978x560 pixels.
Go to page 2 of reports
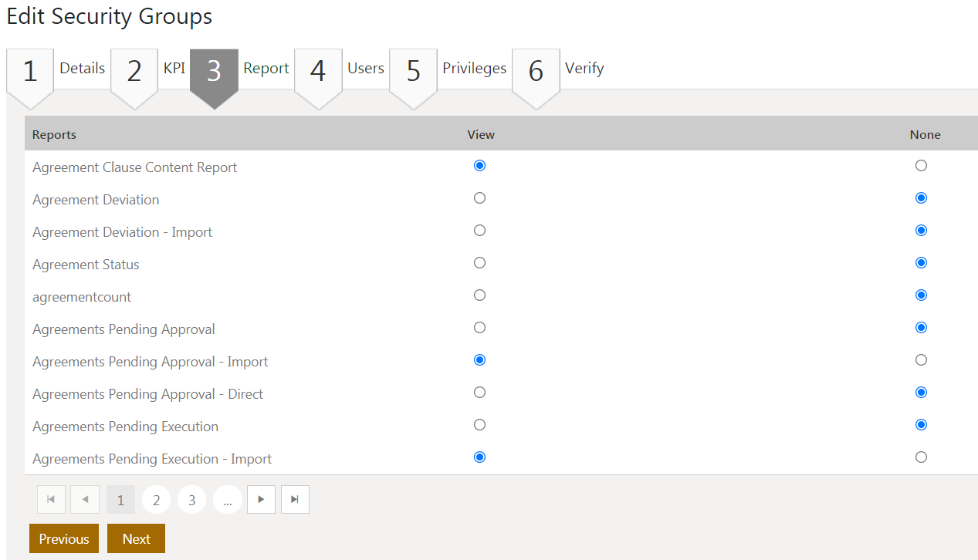pyautogui.click(x=156, y=500)
